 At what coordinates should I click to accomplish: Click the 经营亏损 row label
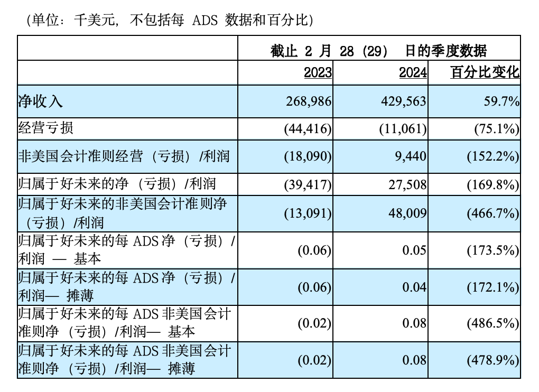(x=46, y=128)
